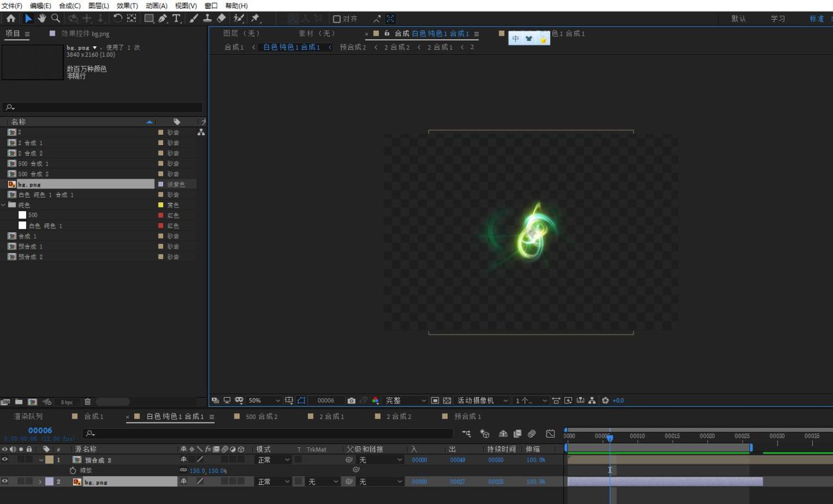Click the show channel RGB icon

[x=375, y=401]
